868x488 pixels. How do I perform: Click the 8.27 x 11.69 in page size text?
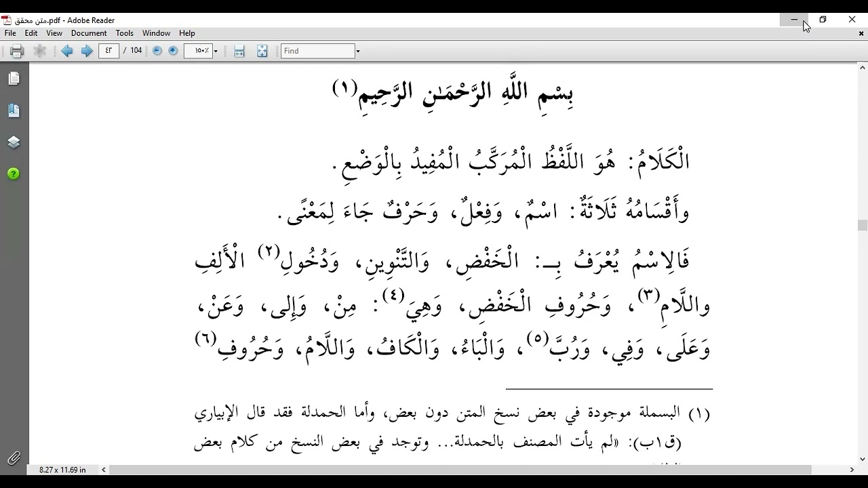point(62,470)
